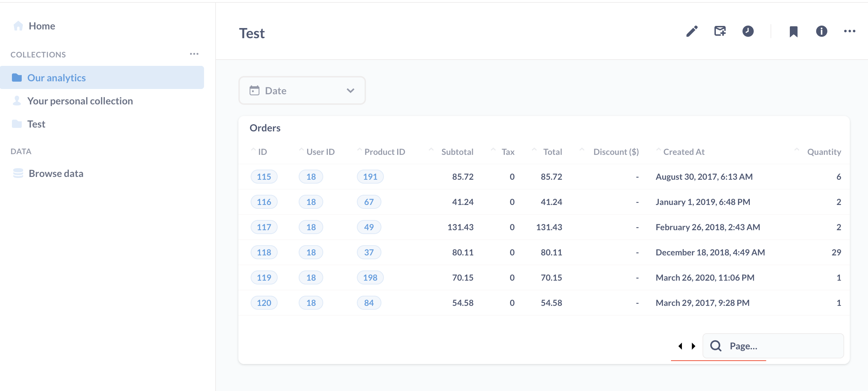Open the calendar icon on the Date filter
Image resolution: width=868 pixels, height=391 pixels.
click(255, 90)
